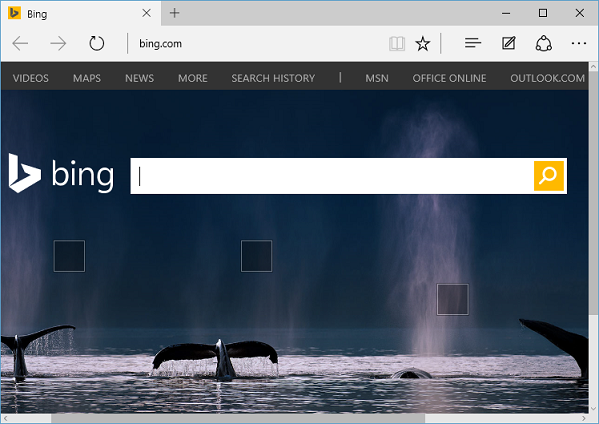Open the More actions ellipsis menu
This screenshot has width=599, height=424.
pos(579,44)
